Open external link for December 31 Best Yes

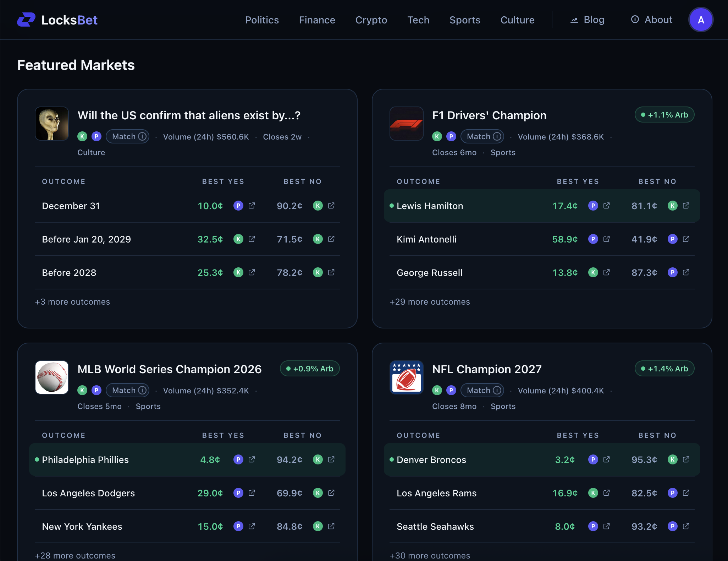point(252,206)
